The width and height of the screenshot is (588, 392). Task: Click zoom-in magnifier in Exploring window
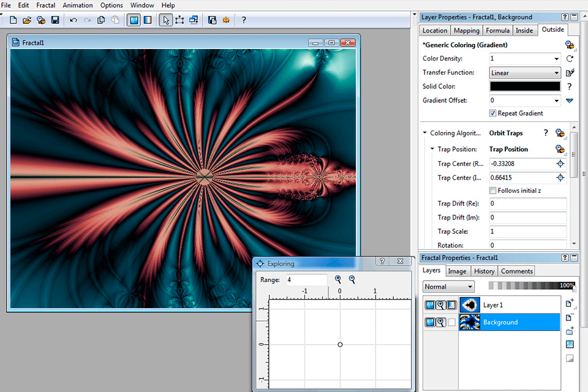[x=338, y=279]
